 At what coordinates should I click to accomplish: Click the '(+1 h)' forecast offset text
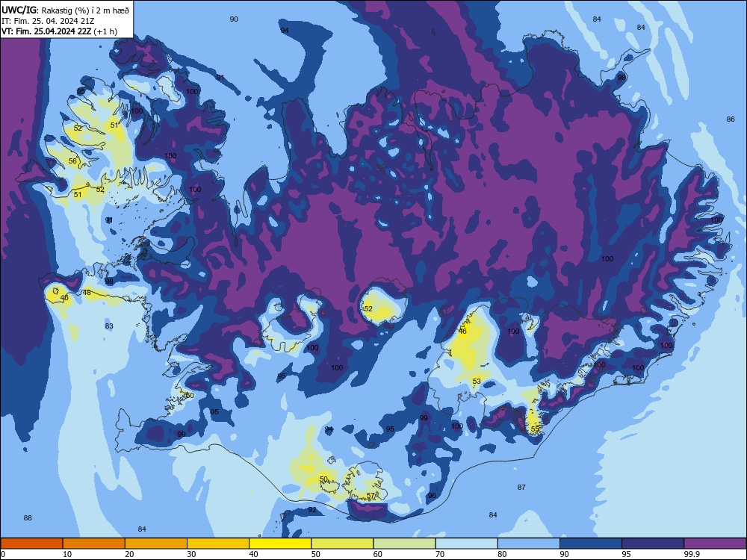[x=105, y=31]
